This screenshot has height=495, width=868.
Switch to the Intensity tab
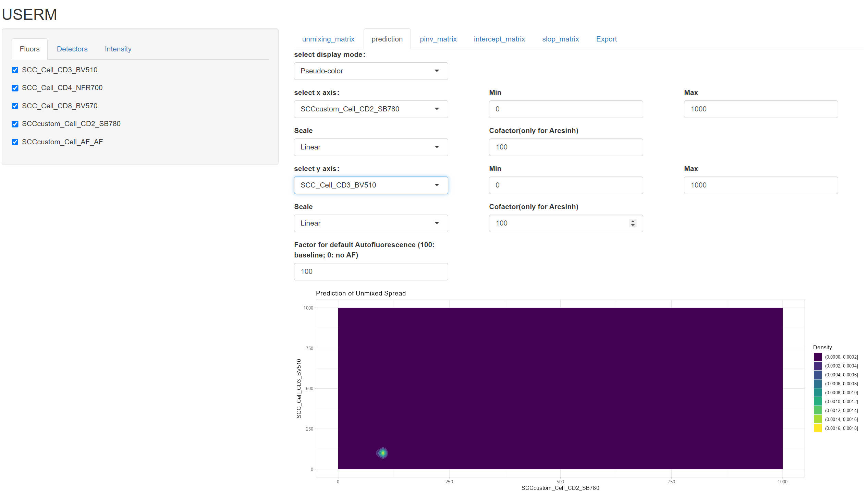click(x=118, y=49)
